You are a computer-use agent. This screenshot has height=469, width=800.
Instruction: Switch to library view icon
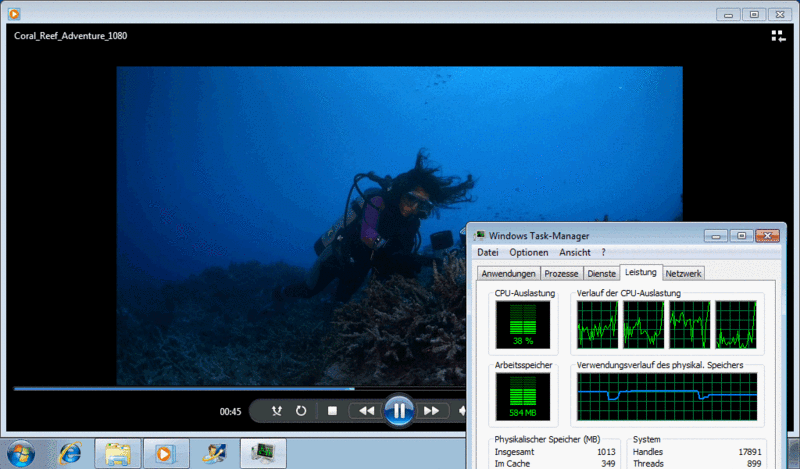[x=778, y=36]
